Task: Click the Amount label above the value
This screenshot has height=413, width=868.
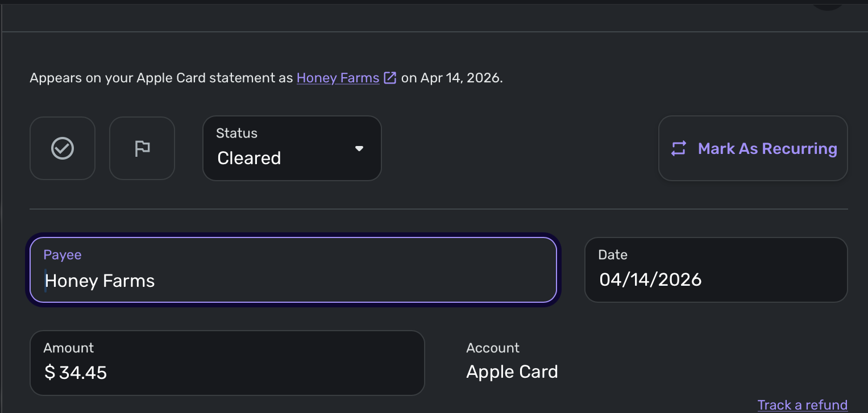Action: (x=69, y=348)
